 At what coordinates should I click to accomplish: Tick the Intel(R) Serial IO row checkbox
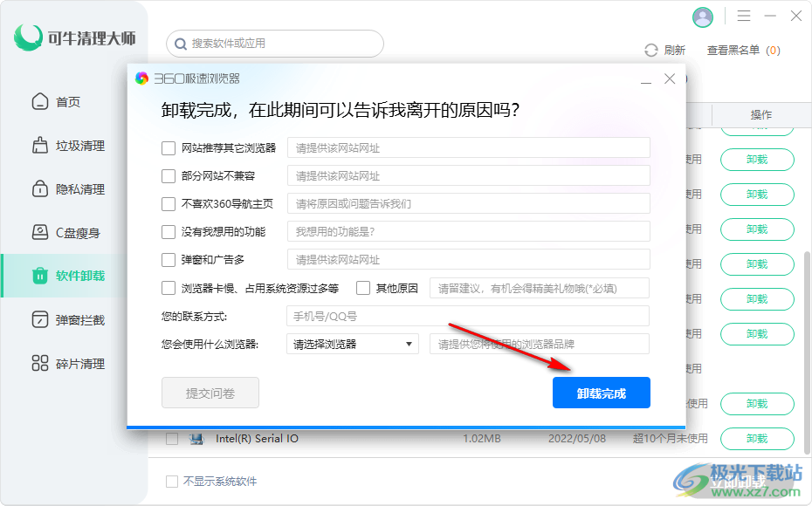(172, 439)
